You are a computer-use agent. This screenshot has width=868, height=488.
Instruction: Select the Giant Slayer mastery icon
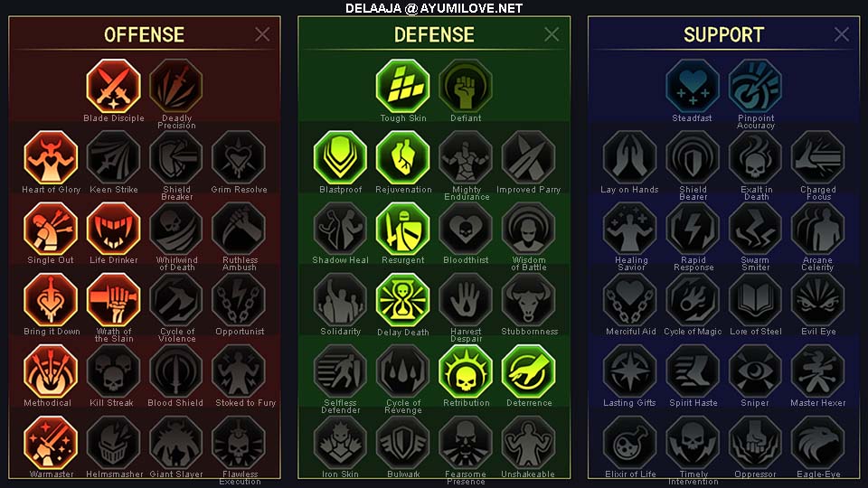176,442
